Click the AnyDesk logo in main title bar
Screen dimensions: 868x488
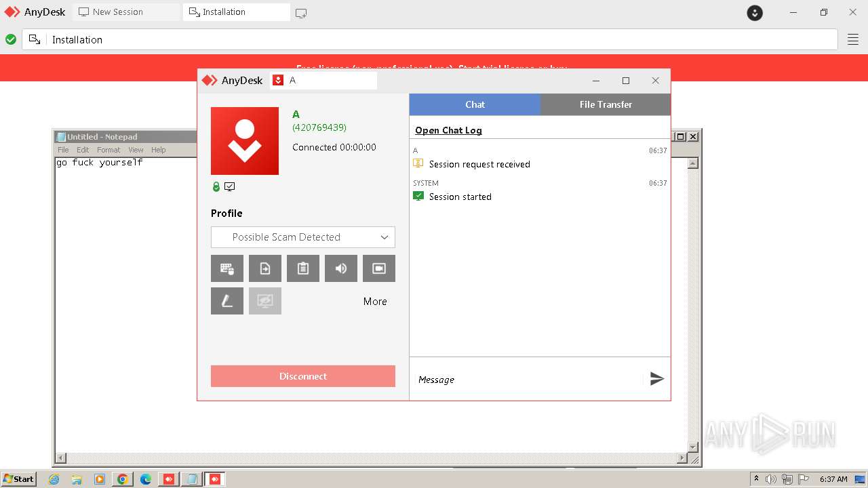click(35, 12)
